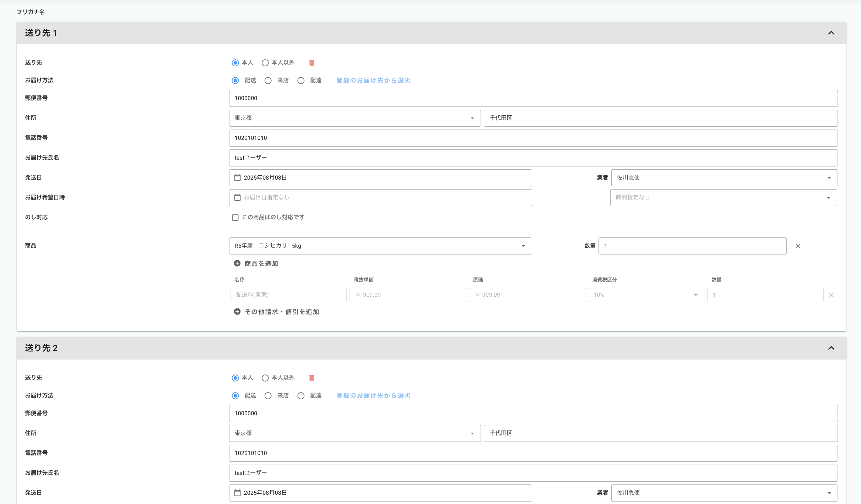Click 登録のお届け先から選択 link in 送り先 2
The image size is (861, 504).
point(373,396)
